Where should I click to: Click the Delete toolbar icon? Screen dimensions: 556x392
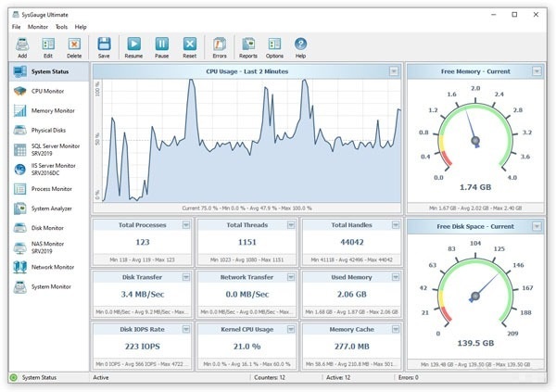(x=74, y=44)
